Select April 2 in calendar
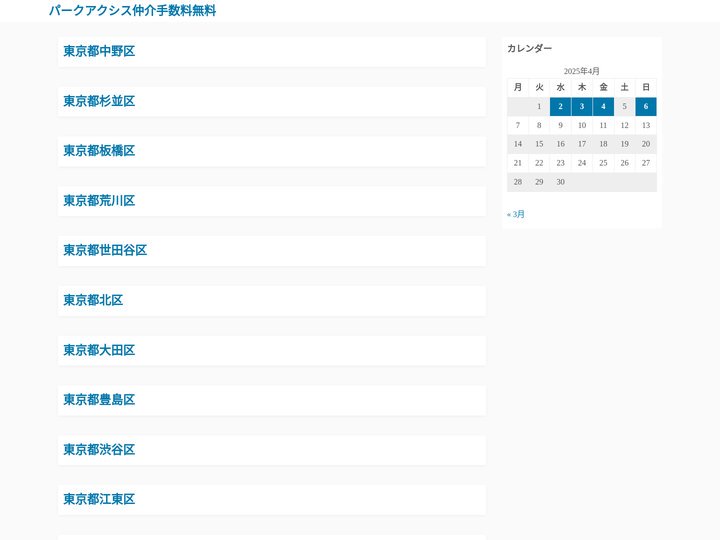 click(x=560, y=107)
